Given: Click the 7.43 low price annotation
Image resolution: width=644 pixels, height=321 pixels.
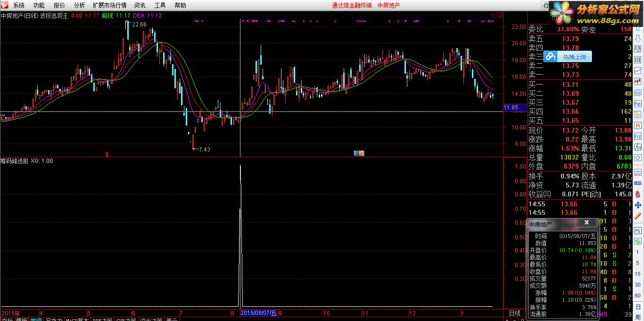Looking at the screenshot, I should tap(204, 149).
